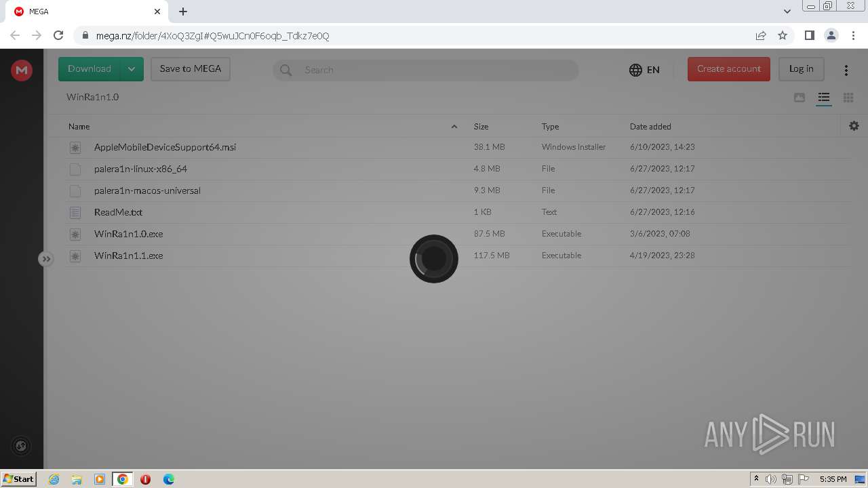Image resolution: width=868 pixels, height=488 pixels.
Task: Open the Windows Start menu
Action: [18, 479]
